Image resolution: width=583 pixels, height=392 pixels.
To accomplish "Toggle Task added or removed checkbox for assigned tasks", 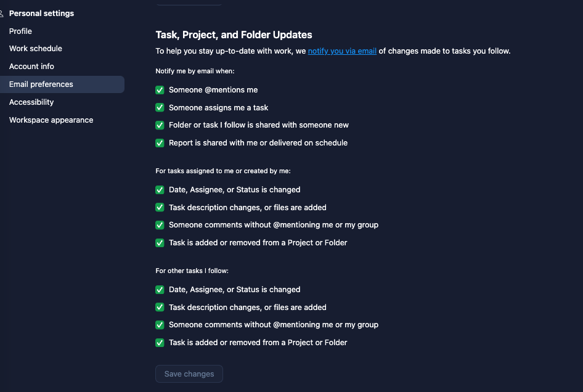I will 160,243.
